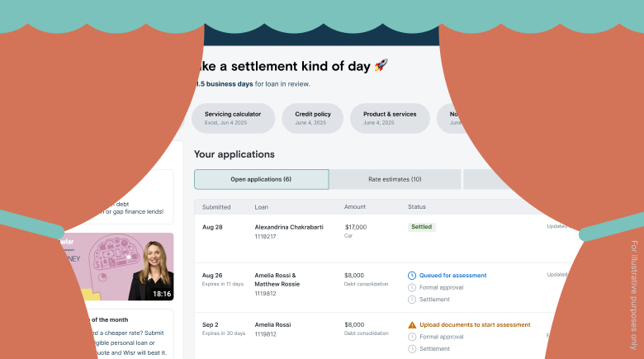Select the Amelia Rossi loan from Sep 2
The image size is (644, 359).
[x=272, y=325]
